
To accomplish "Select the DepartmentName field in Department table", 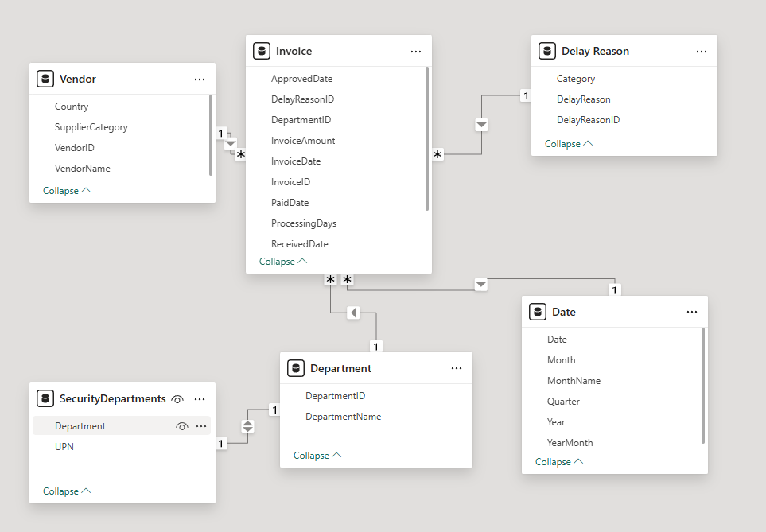I will pyautogui.click(x=343, y=417).
